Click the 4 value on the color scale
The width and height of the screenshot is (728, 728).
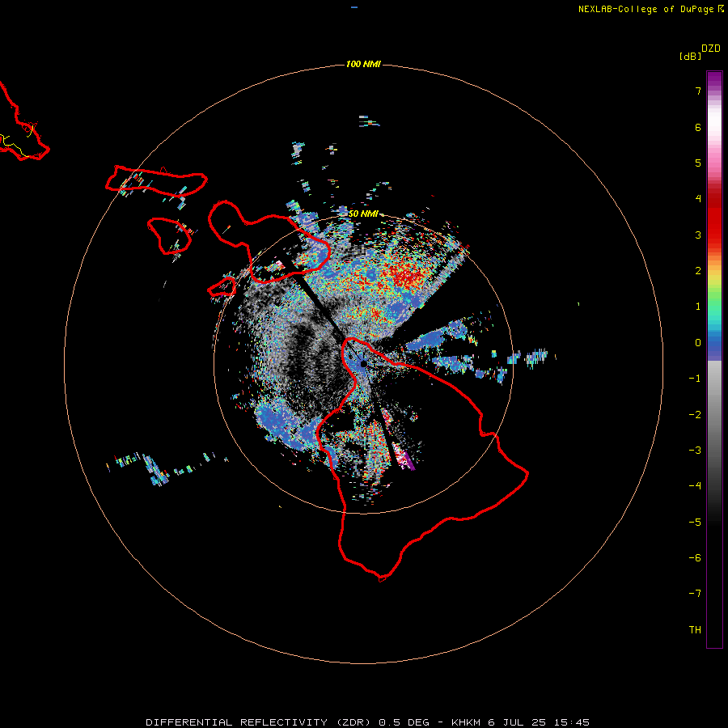coord(698,199)
